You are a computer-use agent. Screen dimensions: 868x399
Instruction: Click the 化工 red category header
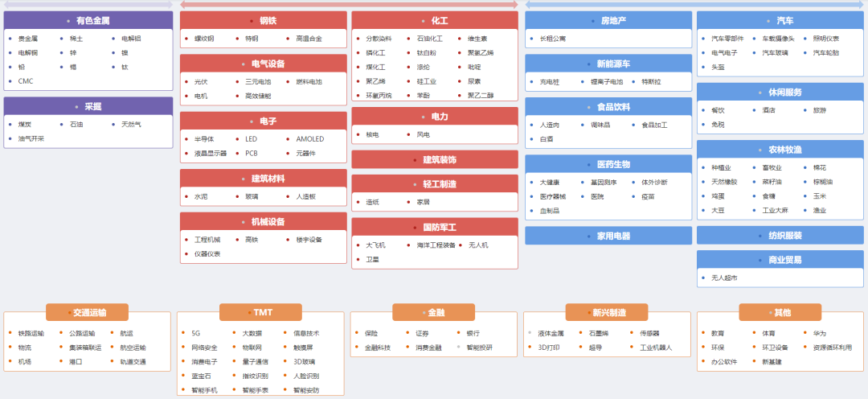[435, 20]
